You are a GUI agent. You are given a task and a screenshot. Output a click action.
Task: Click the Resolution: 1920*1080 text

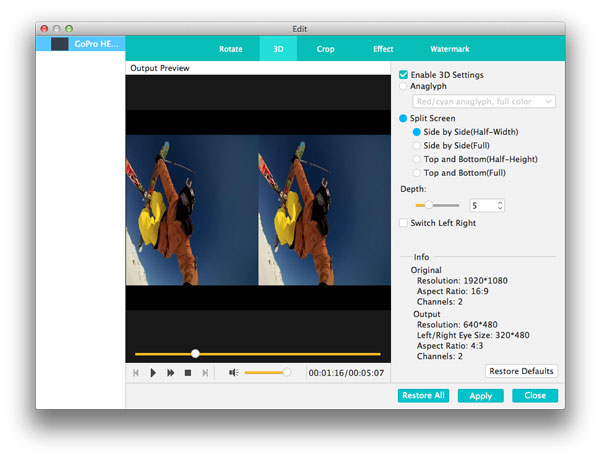[x=462, y=280]
